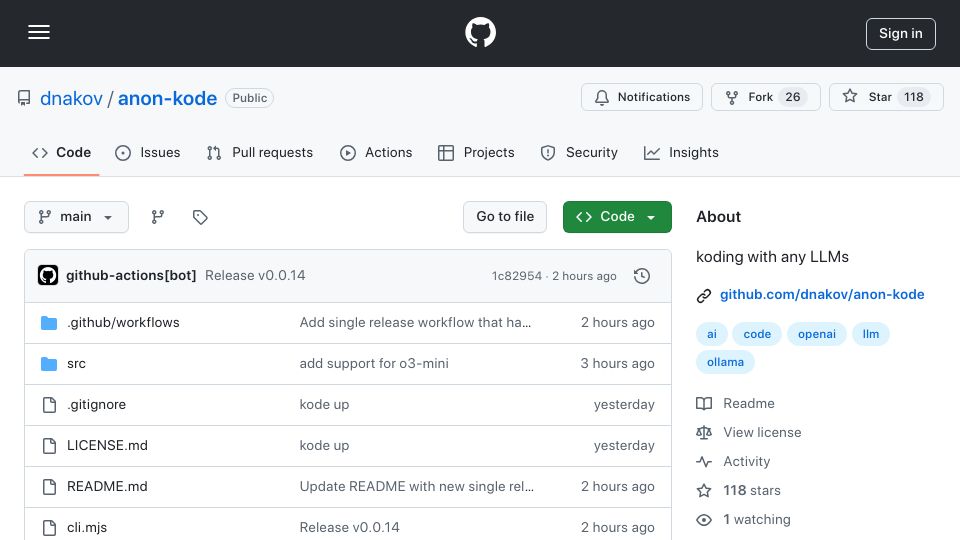Click the Notifications button
960x540 pixels.
642,97
